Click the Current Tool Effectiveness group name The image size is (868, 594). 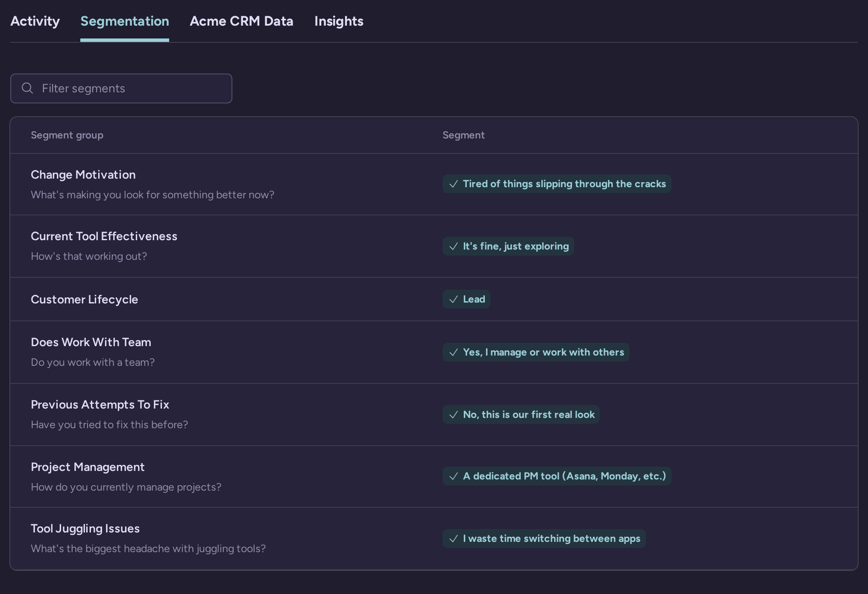click(x=104, y=236)
